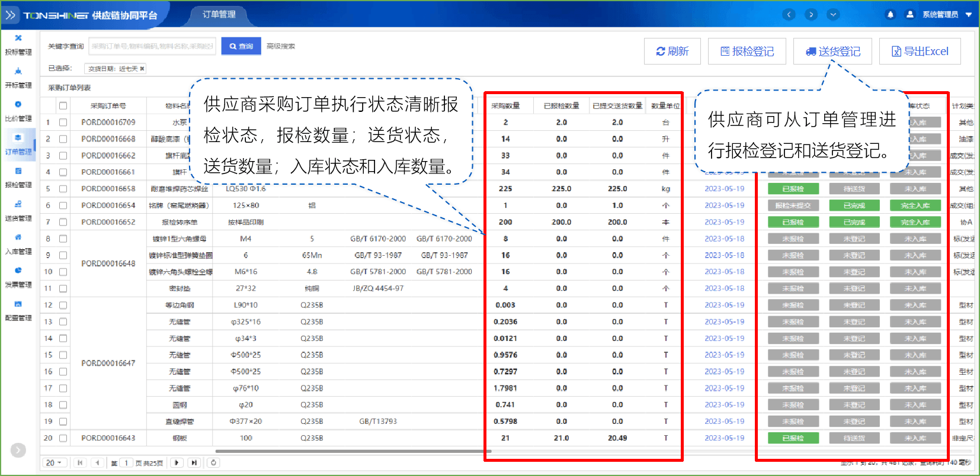The width and height of the screenshot is (980, 476).
Task: Open 投标管理 in the sidebar
Action: click(18, 45)
